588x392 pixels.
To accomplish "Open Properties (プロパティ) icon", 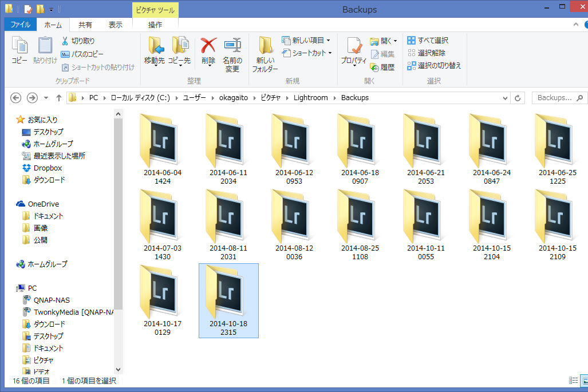I will [x=354, y=52].
